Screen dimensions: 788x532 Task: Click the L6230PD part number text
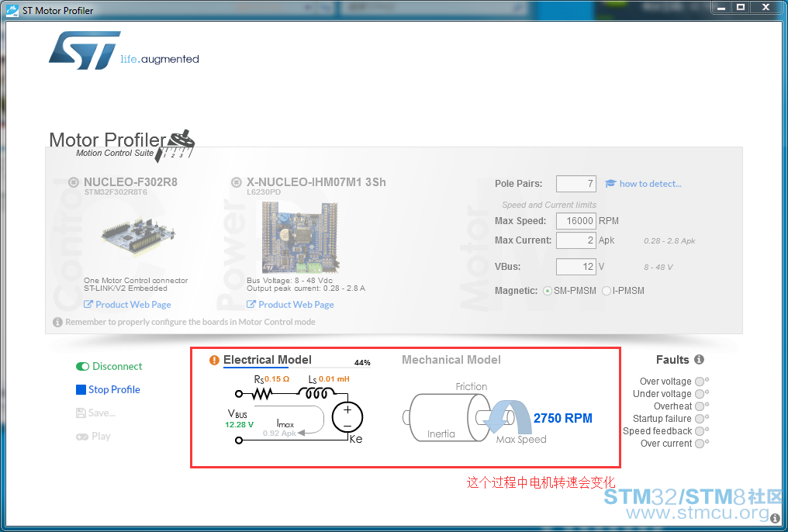(x=264, y=192)
